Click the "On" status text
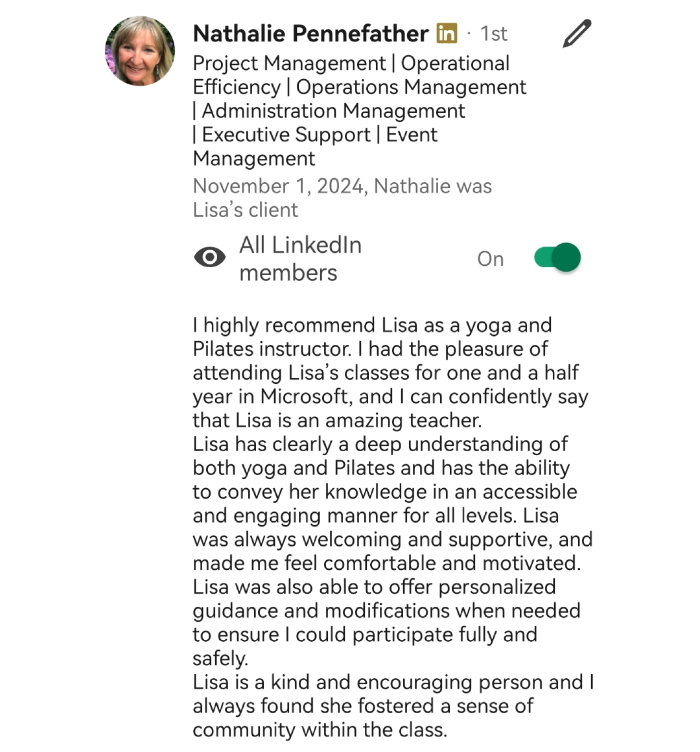 [x=490, y=259]
